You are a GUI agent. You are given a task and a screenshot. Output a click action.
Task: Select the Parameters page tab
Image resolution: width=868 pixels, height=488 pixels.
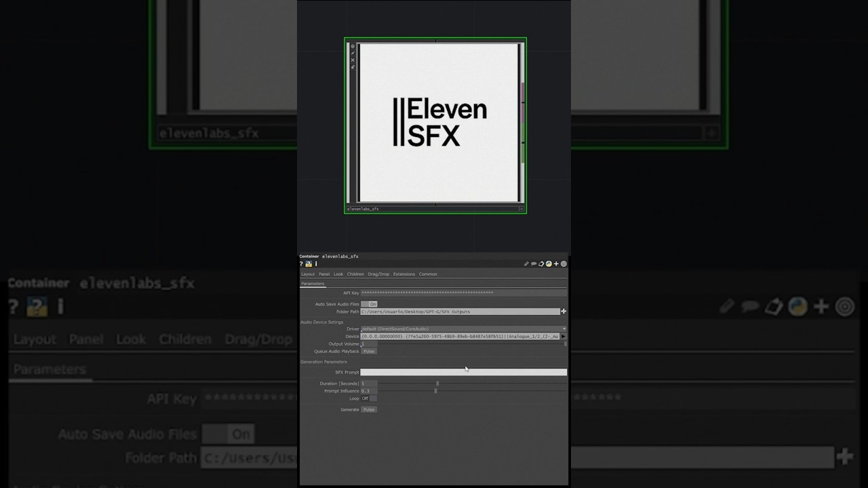pos(313,284)
